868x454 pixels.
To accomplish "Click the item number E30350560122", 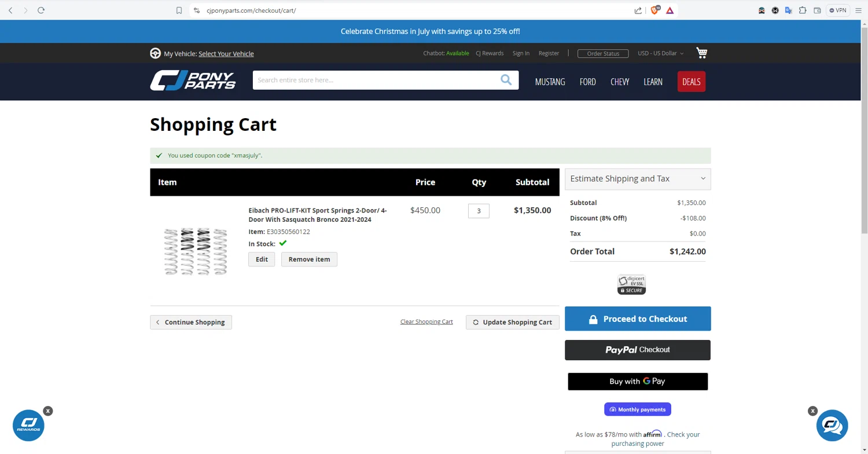I will (x=288, y=232).
